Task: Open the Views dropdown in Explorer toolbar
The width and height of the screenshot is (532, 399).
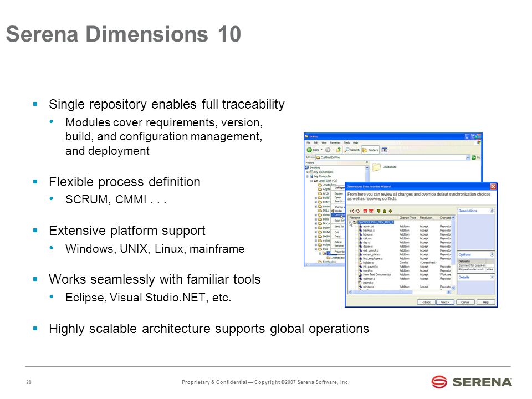Action: [x=385, y=150]
